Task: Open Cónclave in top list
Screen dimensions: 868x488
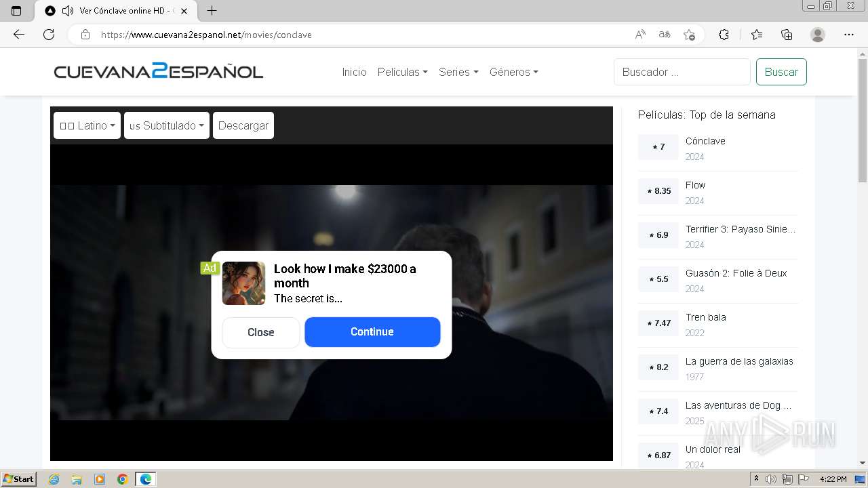Action: 705,141
